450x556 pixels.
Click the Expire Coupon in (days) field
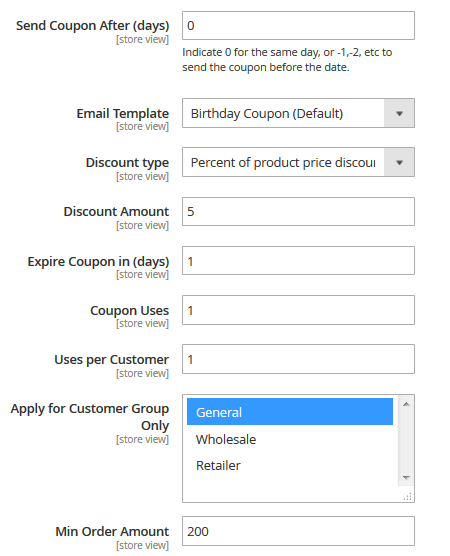298,261
